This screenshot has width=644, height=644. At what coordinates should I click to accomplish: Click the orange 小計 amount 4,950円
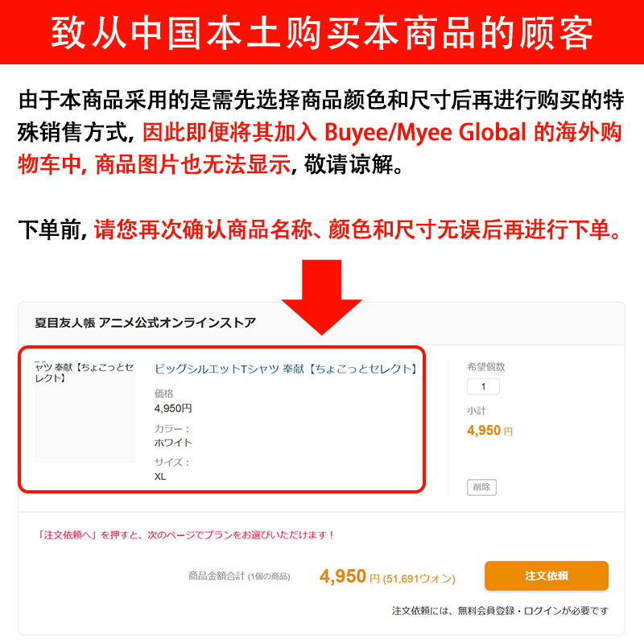[489, 431]
